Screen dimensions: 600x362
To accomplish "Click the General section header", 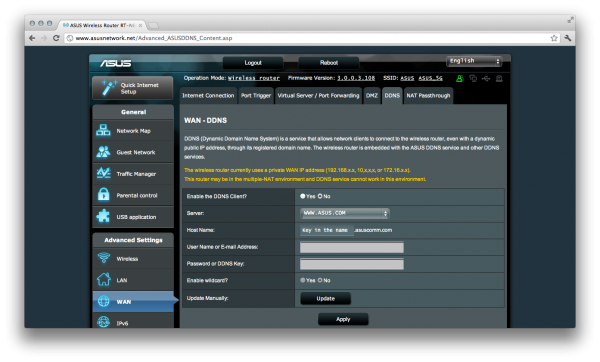I will (x=133, y=112).
